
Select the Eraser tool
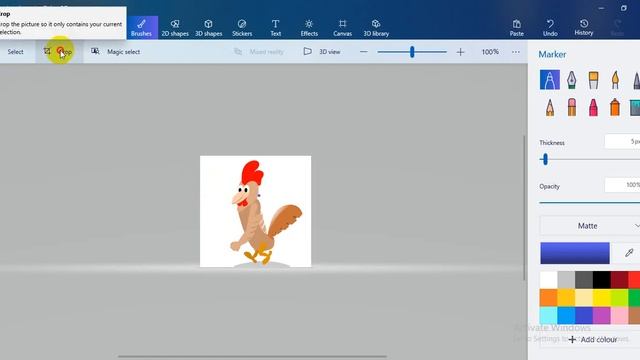(x=571, y=107)
